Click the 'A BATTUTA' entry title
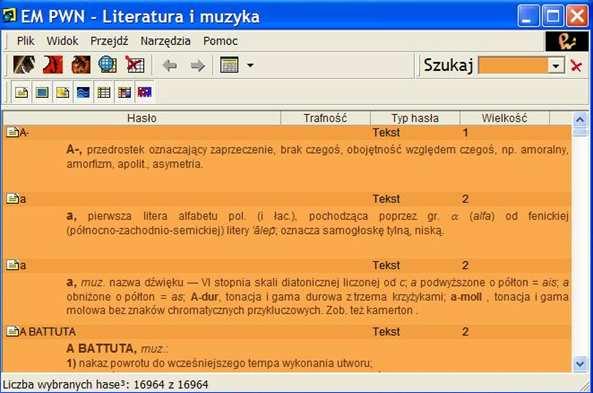The height and width of the screenshot is (393, 593). pyautogui.click(x=48, y=332)
